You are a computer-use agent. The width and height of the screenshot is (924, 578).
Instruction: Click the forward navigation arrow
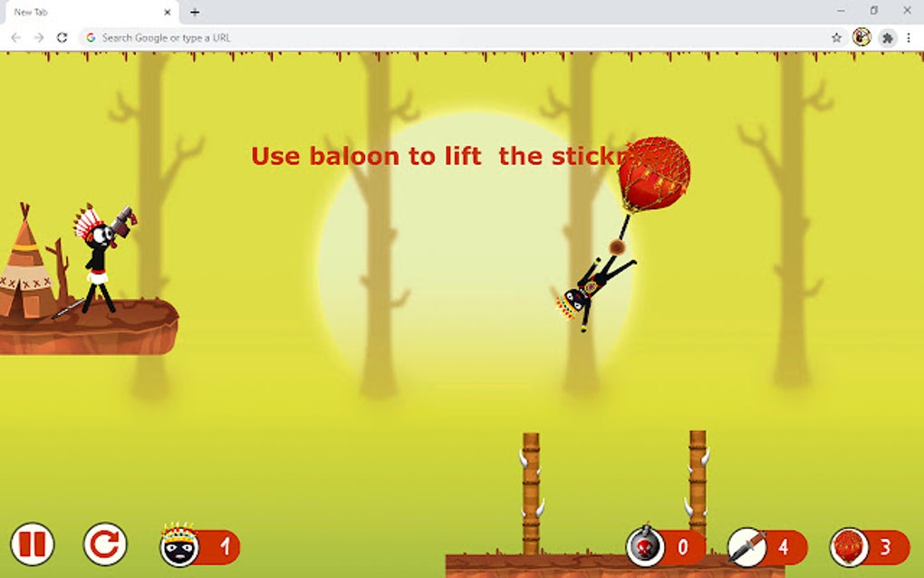coord(37,38)
